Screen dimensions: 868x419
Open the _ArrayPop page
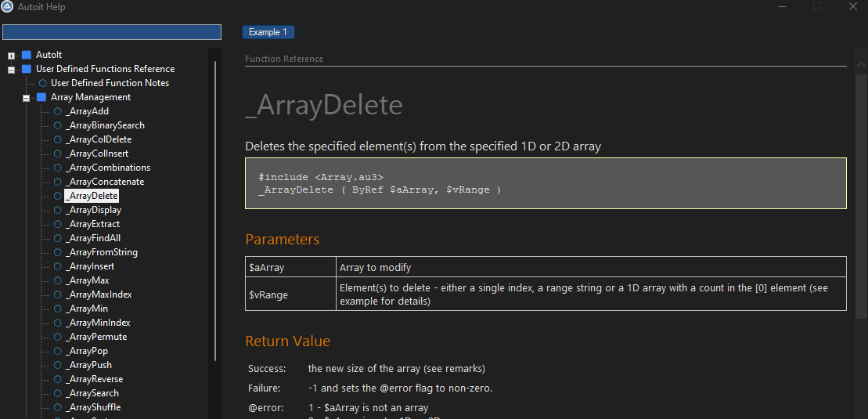click(x=86, y=351)
